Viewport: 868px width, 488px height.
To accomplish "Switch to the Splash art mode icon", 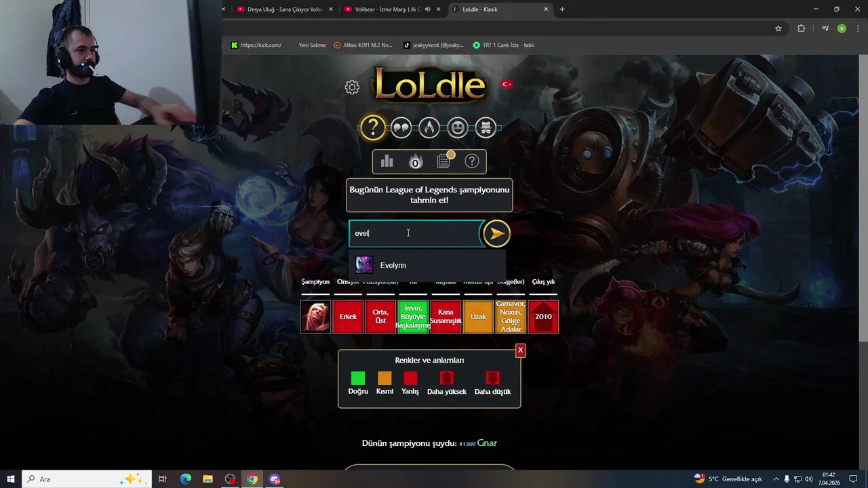I will 486,127.
